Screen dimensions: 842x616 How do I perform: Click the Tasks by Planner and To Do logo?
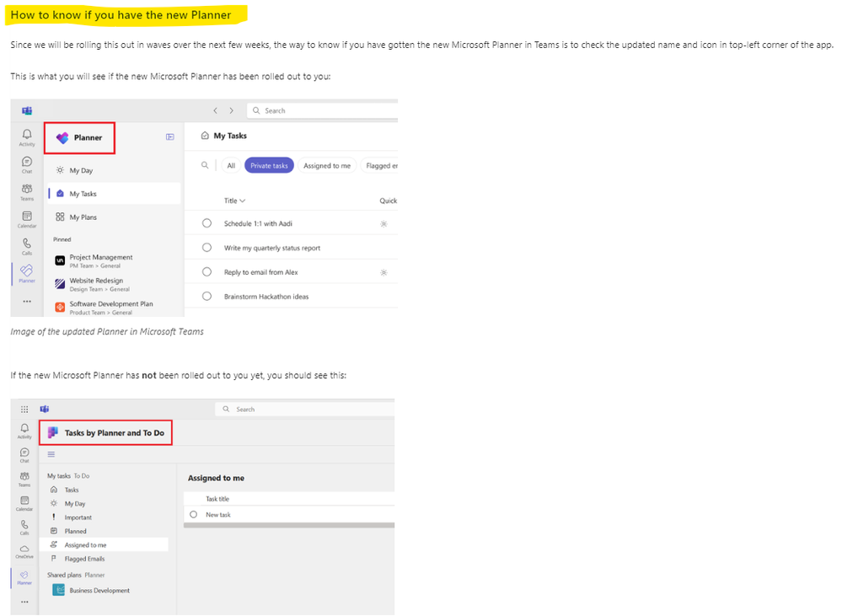pos(52,432)
